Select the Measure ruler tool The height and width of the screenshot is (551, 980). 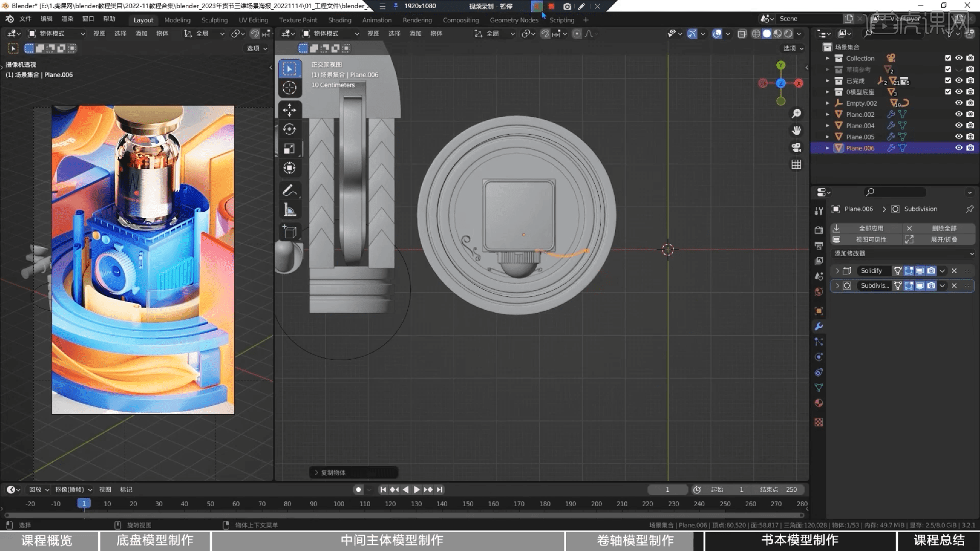tap(289, 210)
